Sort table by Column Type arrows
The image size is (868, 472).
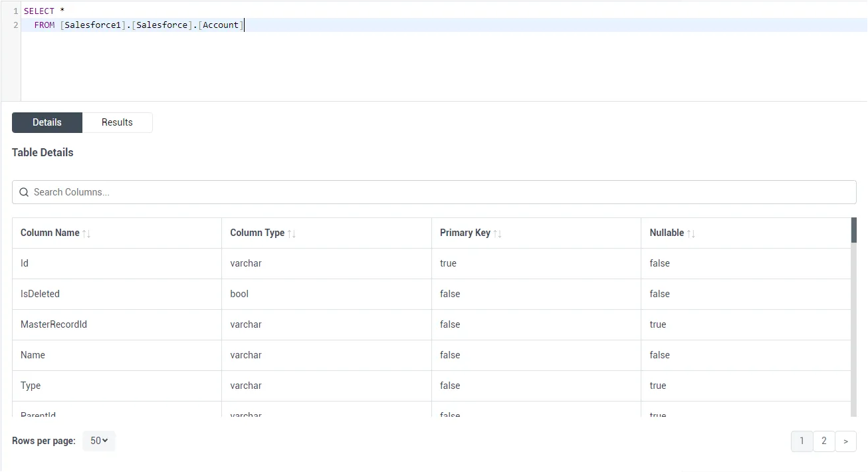coord(292,233)
